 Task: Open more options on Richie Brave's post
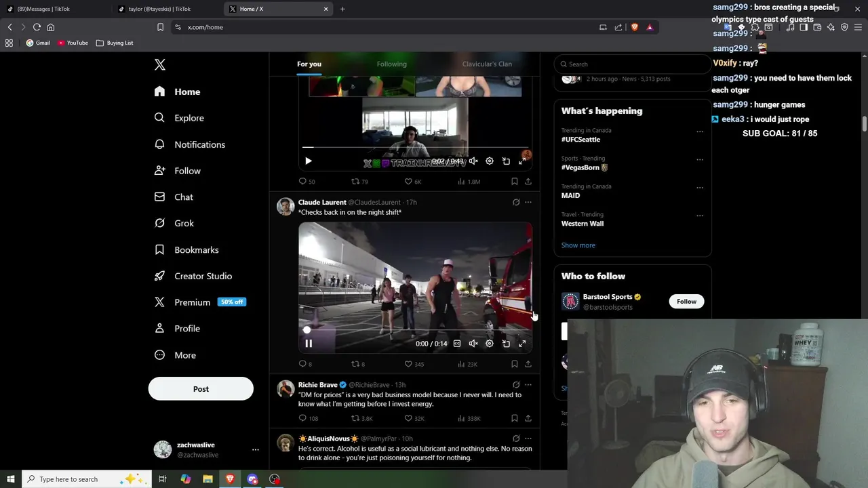pyautogui.click(x=528, y=385)
